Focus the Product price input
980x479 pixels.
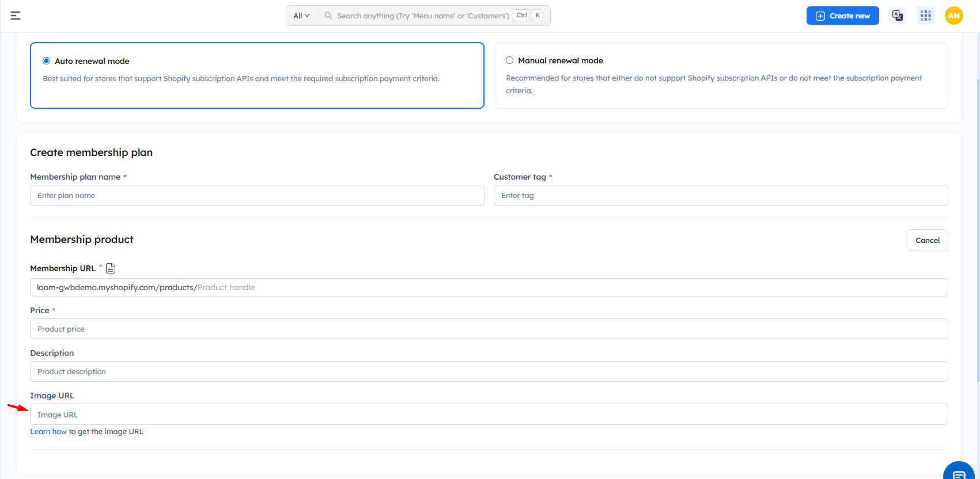[x=489, y=329]
